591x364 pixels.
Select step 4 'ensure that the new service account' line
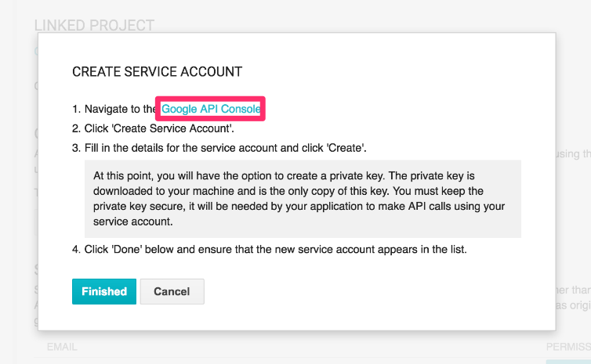click(x=314, y=250)
